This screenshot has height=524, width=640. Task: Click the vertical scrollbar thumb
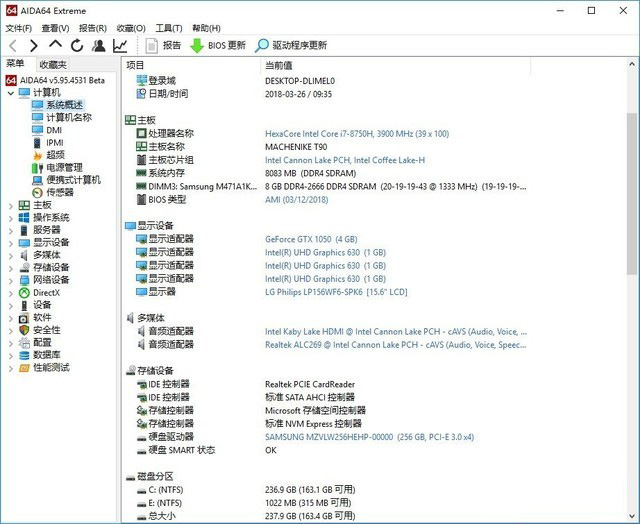click(631, 194)
